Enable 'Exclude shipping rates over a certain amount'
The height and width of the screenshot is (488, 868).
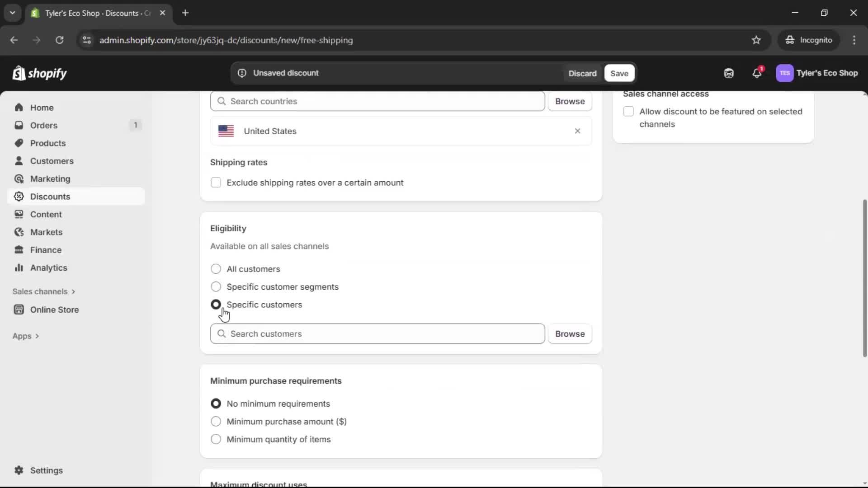pos(216,183)
